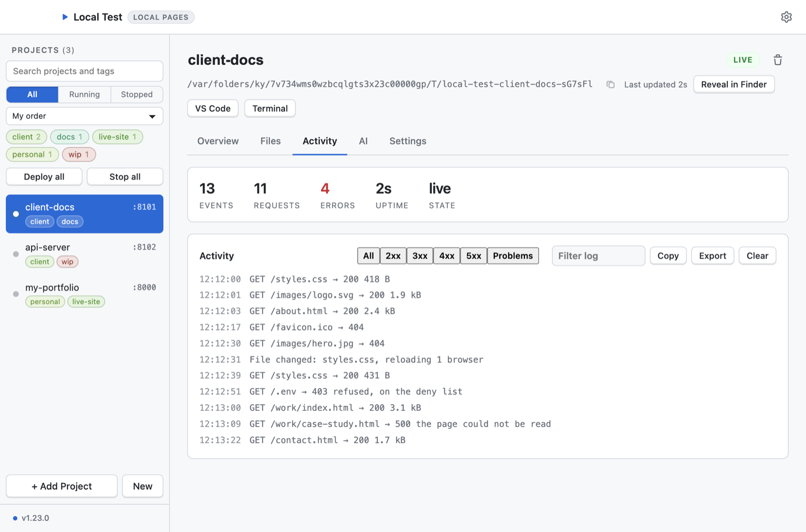This screenshot has height=532, width=806.
Task: Click the v1.23.0 version label
Action: tap(35, 518)
